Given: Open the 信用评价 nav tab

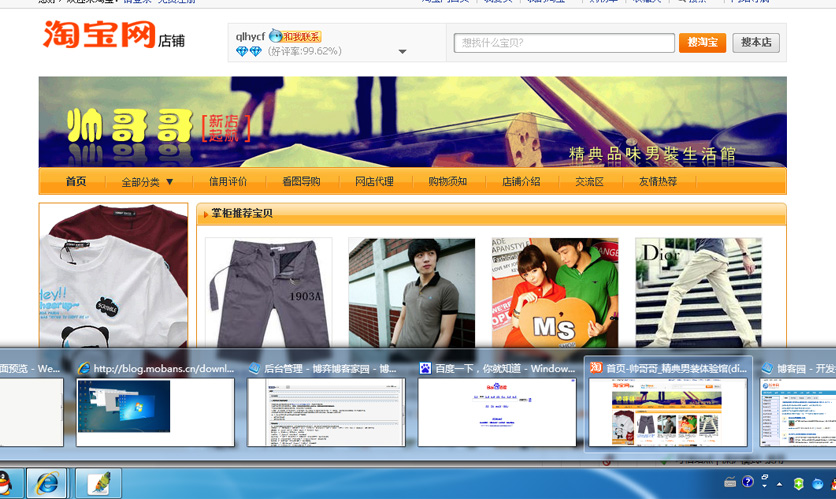Looking at the screenshot, I should coord(228,181).
